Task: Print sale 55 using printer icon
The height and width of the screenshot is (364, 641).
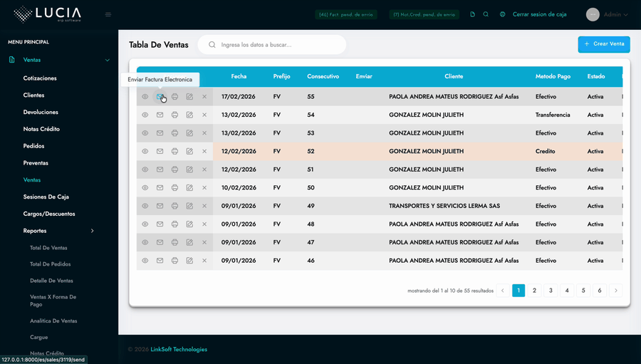Action: [x=174, y=97]
